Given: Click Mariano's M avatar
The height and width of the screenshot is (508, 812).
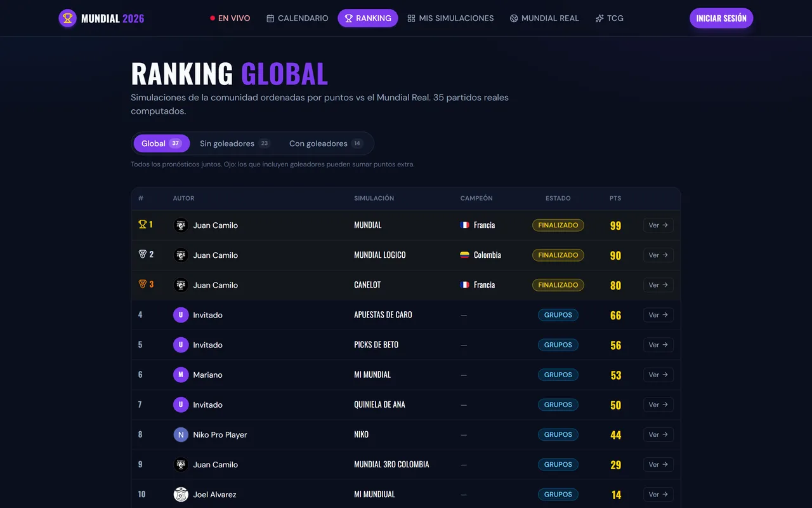Looking at the screenshot, I should point(181,375).
